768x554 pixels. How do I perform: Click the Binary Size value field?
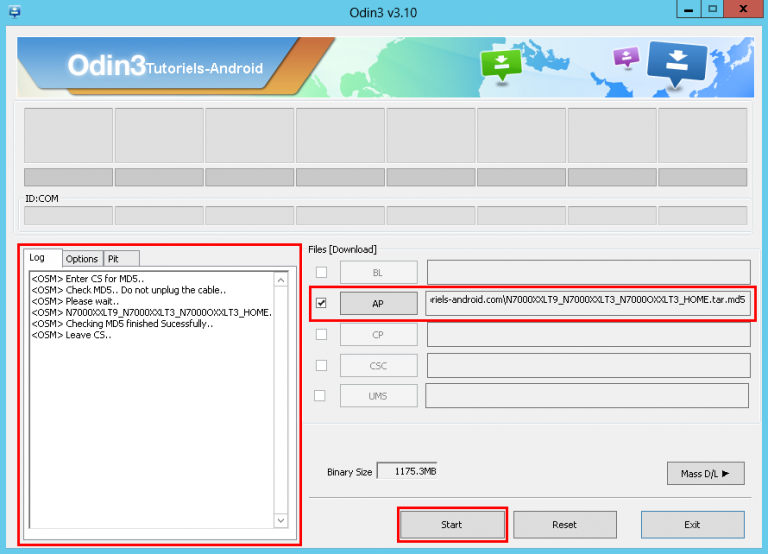coord(407,471)
